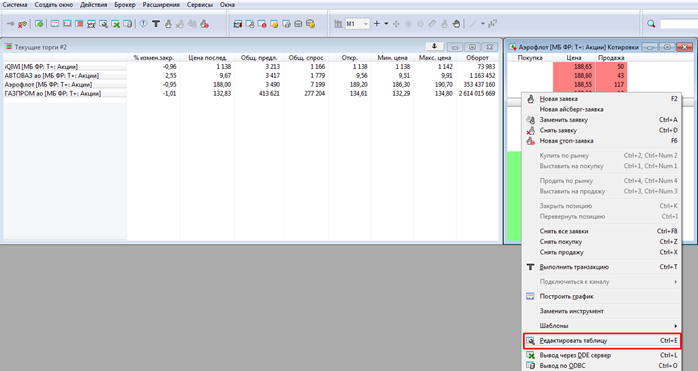
Task: Expand the arrow next to line tool
Action: pyautogui.click(x=483, y=24)
